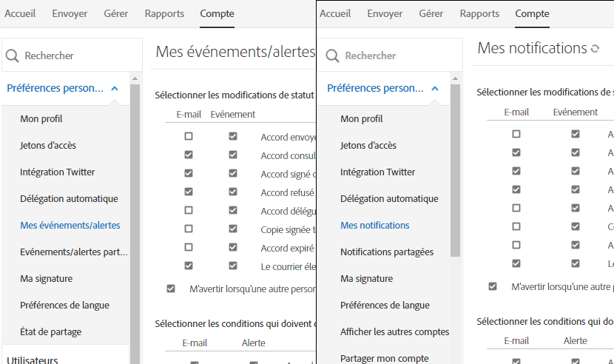Click search magnifier icon above Mes événements/alertes sidebar
Image resolution: width=614 pixels, height=364 pixels.
tap(12, 55)
